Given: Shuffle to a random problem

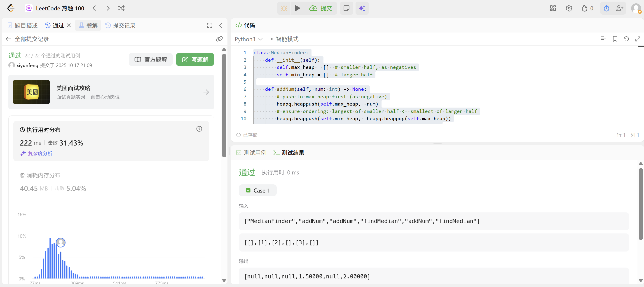Looking at the screenshot, I should coord(121,8).
